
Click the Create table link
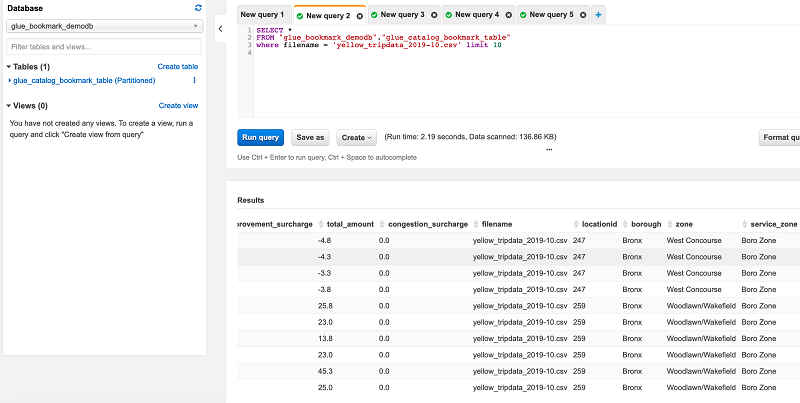(x=177, y=66)
